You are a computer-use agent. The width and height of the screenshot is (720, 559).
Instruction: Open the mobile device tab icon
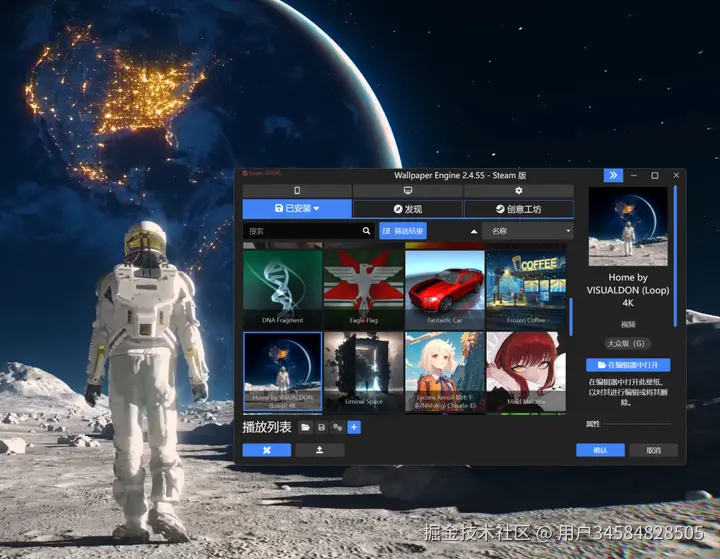pyautogui.click(x=297, y=190)
